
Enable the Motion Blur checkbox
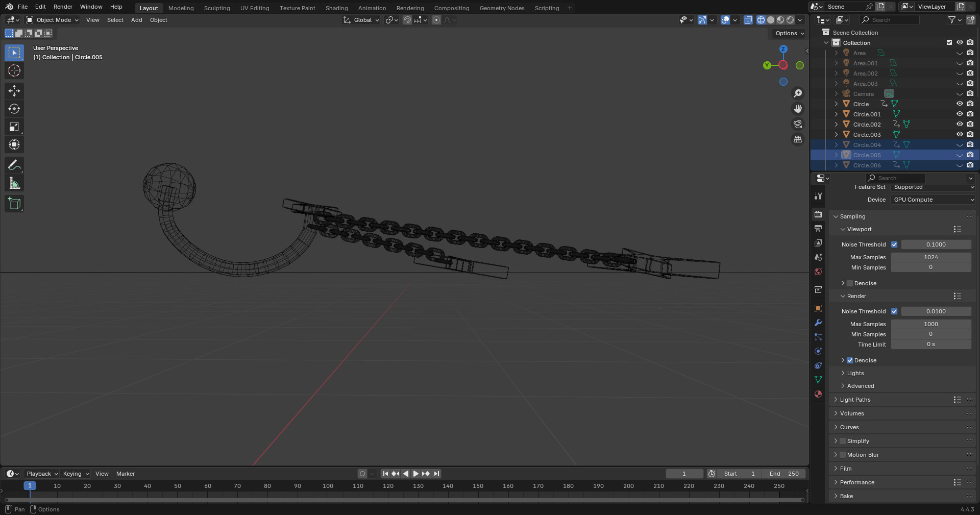[843, 455]
